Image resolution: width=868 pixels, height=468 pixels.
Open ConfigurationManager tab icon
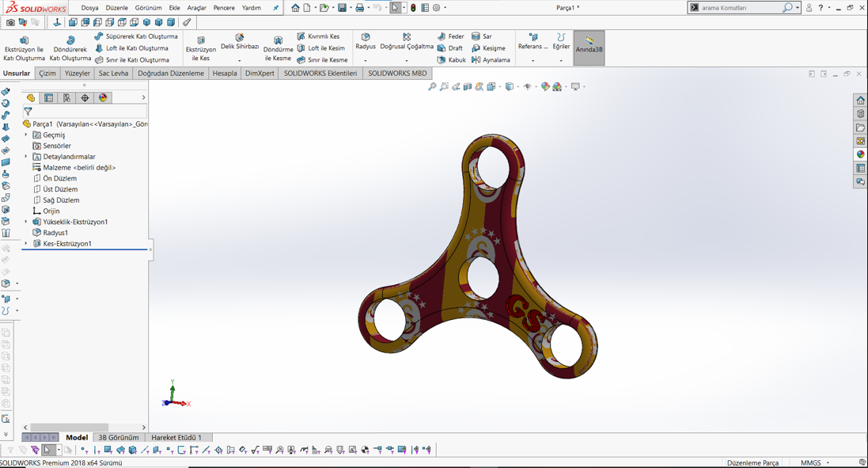tap(66, 97)
